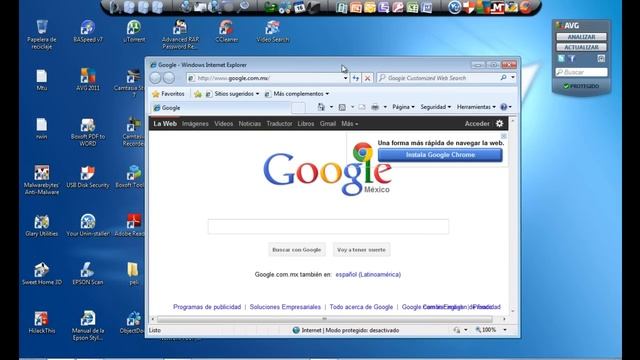Open the Herramientas dropdown menu

pyautogui.click(x=476, y=107)
